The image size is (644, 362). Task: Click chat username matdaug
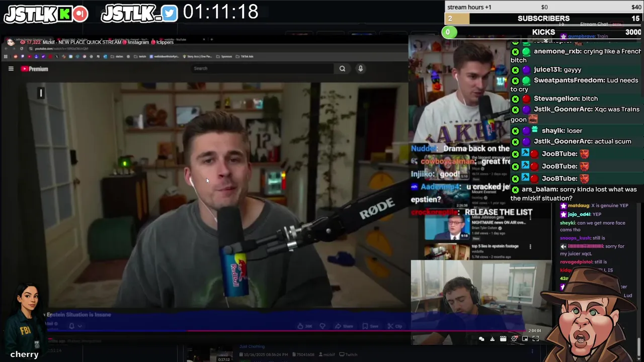(x=579, y=206)
